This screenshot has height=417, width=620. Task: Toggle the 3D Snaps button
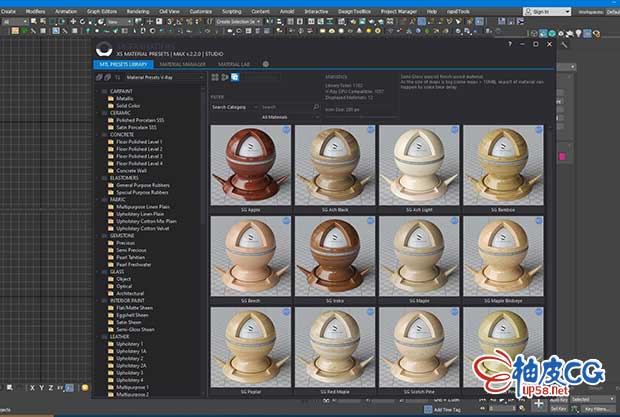pyautogui.click(x=171, y=21)
